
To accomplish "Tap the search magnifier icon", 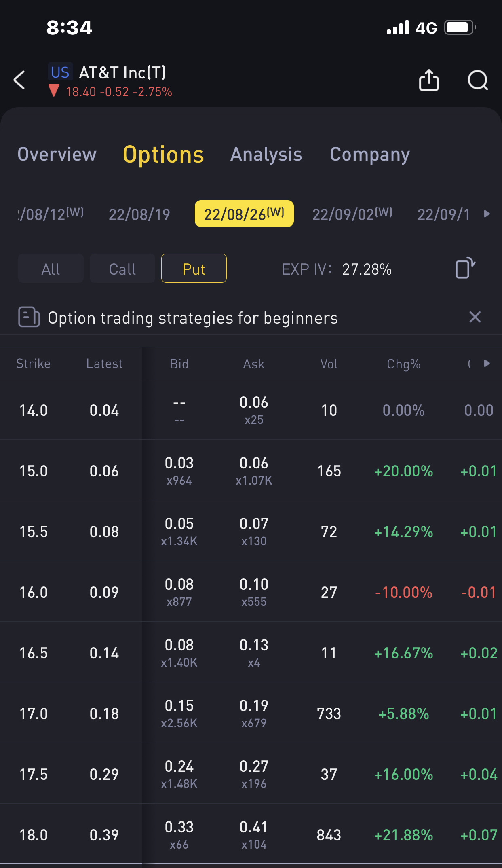I will (478, 80).
